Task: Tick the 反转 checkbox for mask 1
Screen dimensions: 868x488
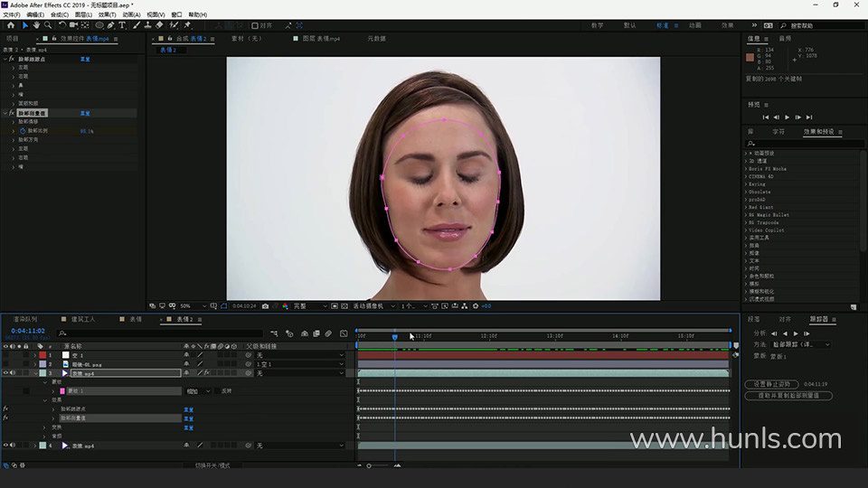Action: pyautogui.click(x=217, y=391)
